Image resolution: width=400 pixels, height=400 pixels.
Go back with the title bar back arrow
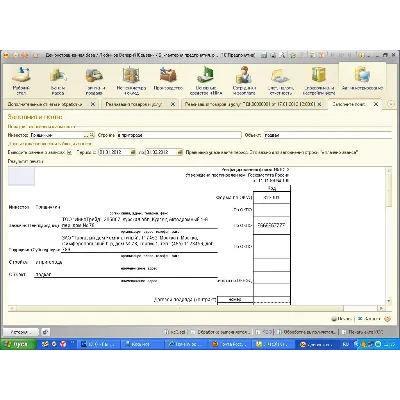click(x=16, y=56)
